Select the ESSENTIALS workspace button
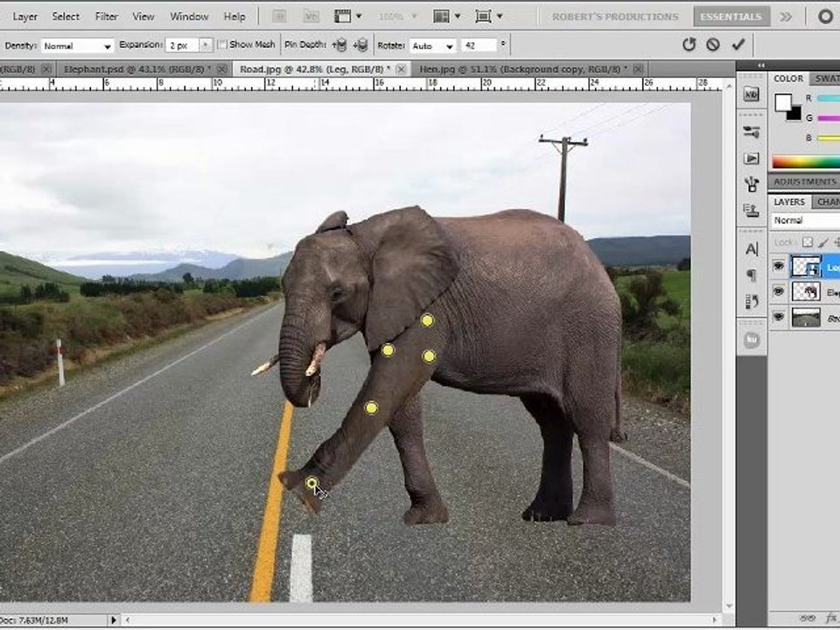Image resolution: width=840 pixels, height=630 pixels. [731, 17]
